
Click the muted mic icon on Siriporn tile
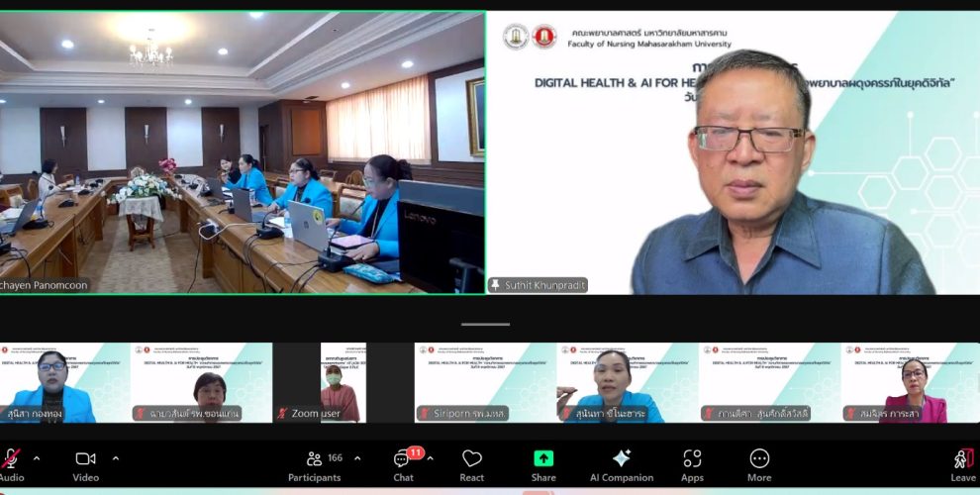[425, 413]
